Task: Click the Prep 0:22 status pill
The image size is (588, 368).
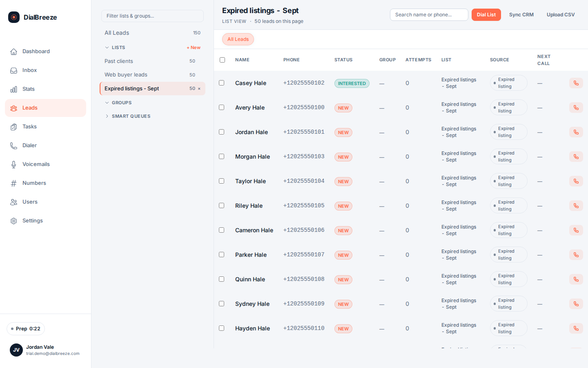Action: 26,329
